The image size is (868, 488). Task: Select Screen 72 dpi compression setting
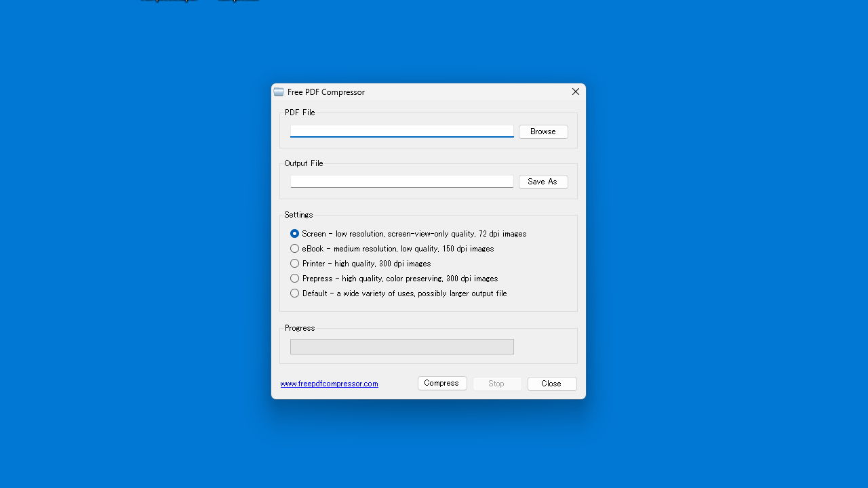pos(408,234)
